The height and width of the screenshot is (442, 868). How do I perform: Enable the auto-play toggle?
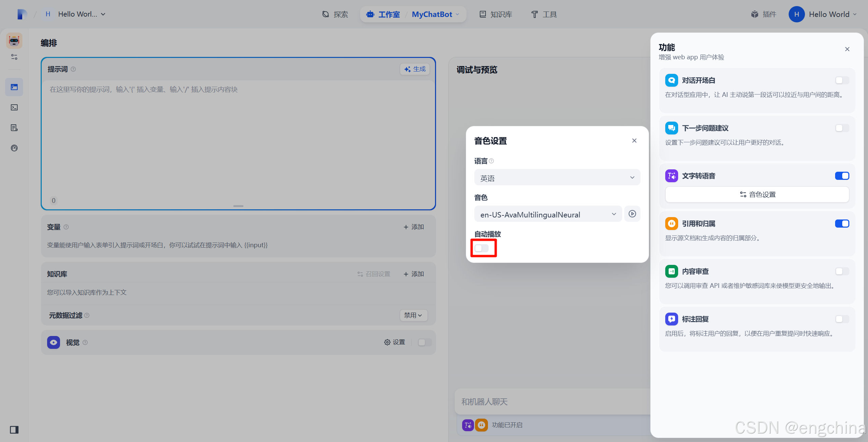[481, 248]
